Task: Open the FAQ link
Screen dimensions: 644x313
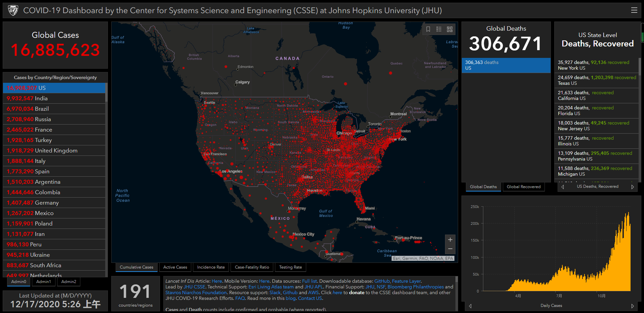Action: click(x=240, y=298)
